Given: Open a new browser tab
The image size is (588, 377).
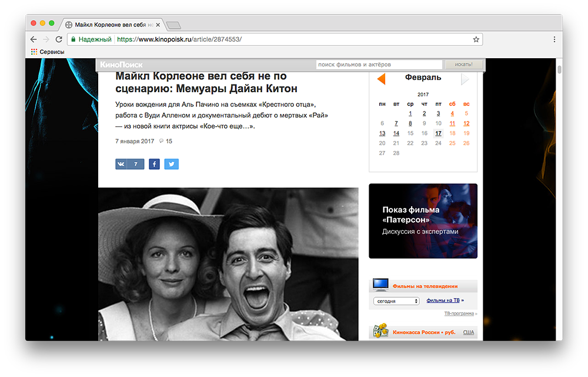Looking at the screenshot, I should click(x=173, y=25).
